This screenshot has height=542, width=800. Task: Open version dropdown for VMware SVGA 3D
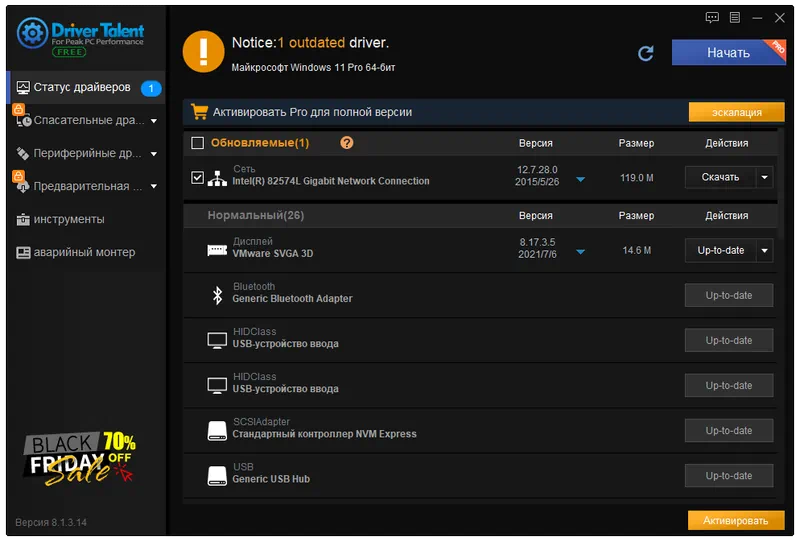[x=580, y=252]
